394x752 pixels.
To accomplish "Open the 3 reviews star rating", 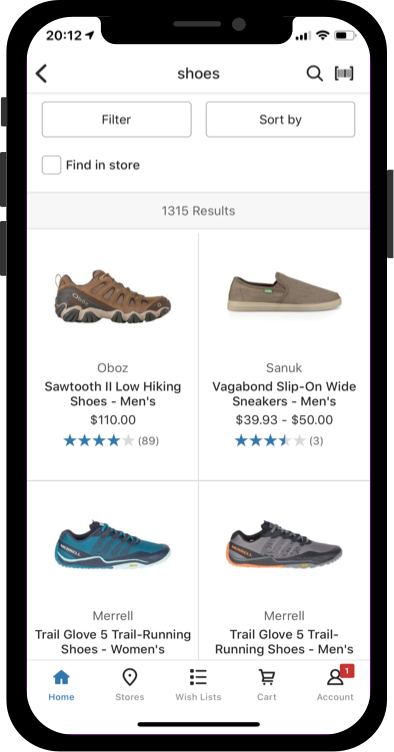I will 279,440.
